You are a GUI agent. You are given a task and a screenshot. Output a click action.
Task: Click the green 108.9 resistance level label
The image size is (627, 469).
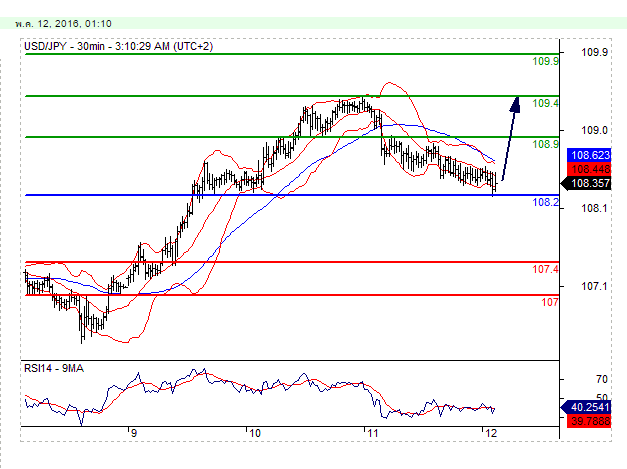[x=545, y=144]
